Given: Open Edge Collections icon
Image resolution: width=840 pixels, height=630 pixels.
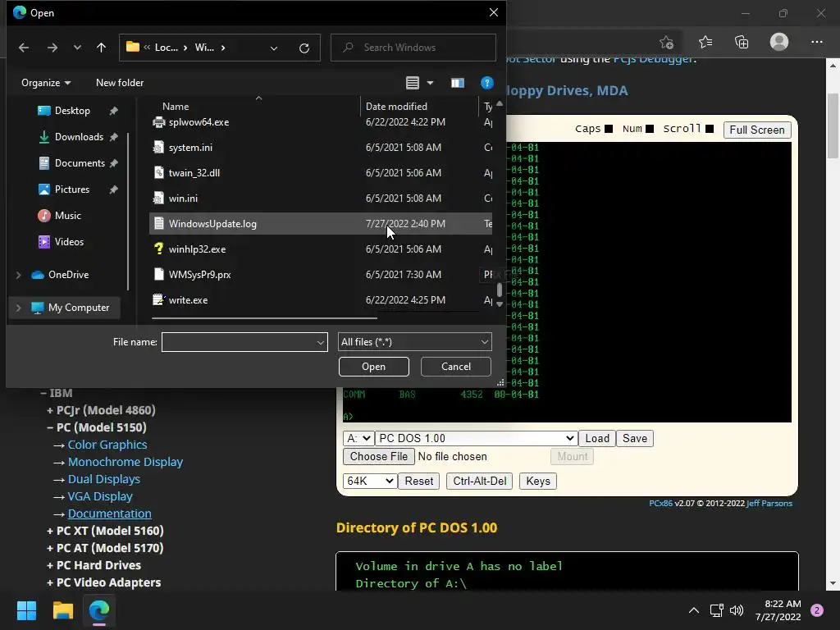Looking at the screenshot, I should point(742,42).
